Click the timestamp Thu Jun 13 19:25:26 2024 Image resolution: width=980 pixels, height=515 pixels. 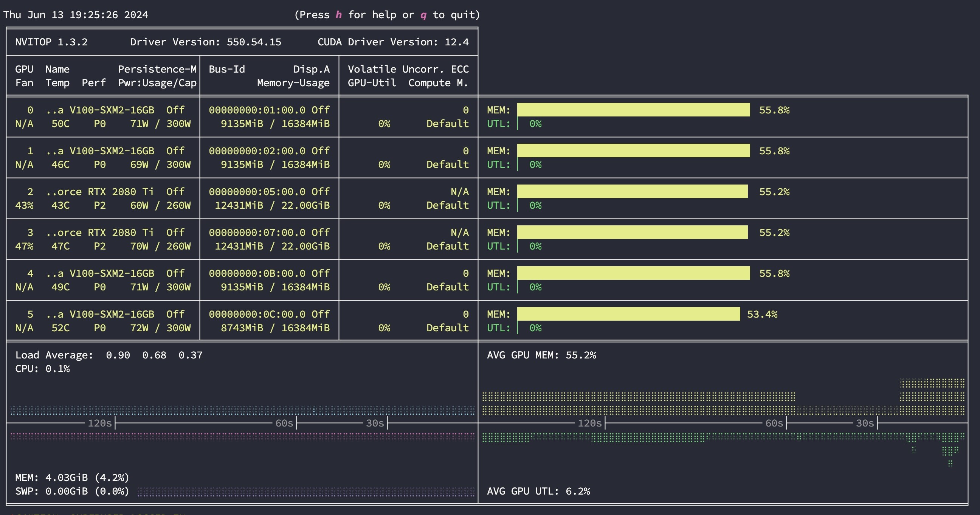pos(76,15)
